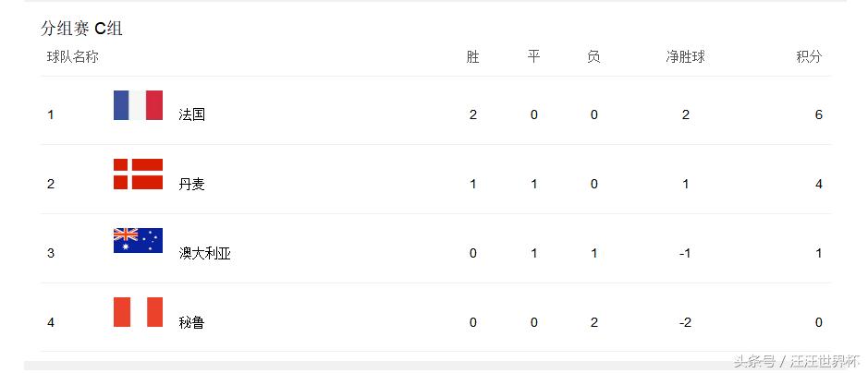Click the 胜 column header
Image resolution: width=868 pixels, height=373 pixels.
473,57
